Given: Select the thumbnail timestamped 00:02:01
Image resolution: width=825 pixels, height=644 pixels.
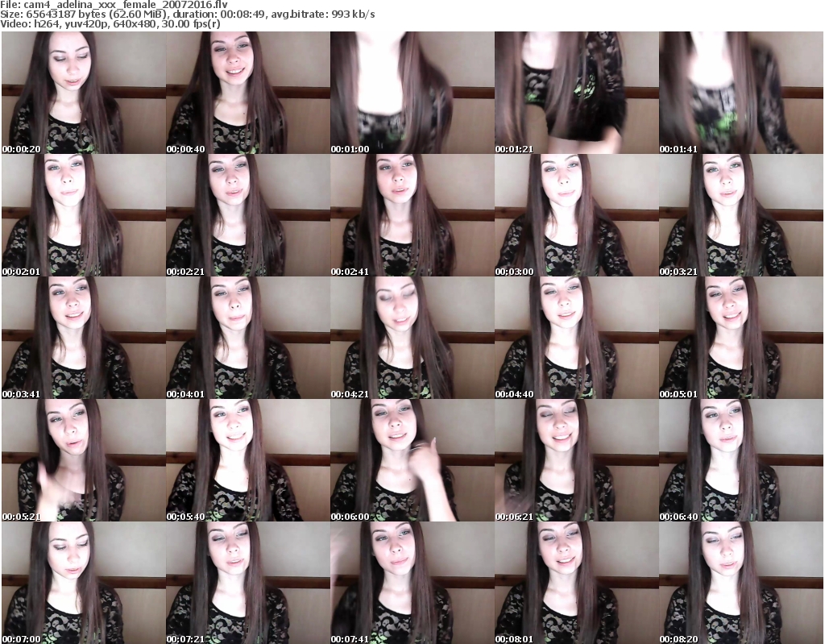Looking at the screenshot, I should pos(84,215).
